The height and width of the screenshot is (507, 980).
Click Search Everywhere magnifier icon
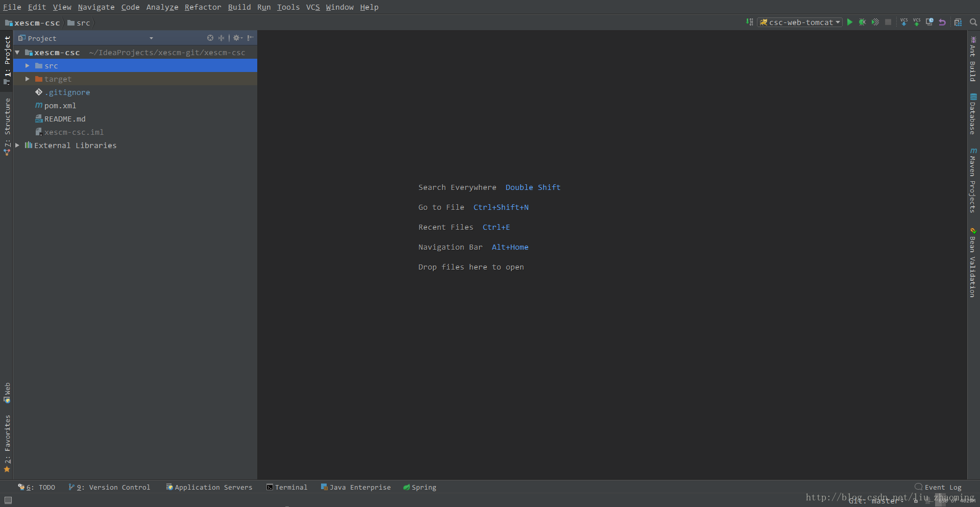coord(973,22)
